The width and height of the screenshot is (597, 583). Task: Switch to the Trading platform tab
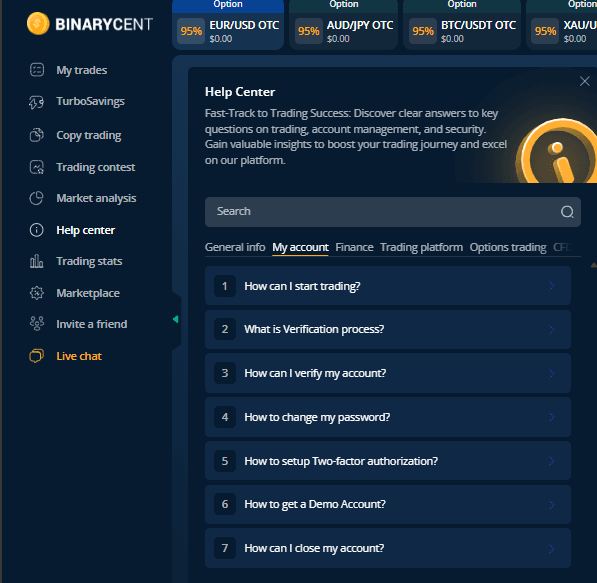[x=421, y=247]
